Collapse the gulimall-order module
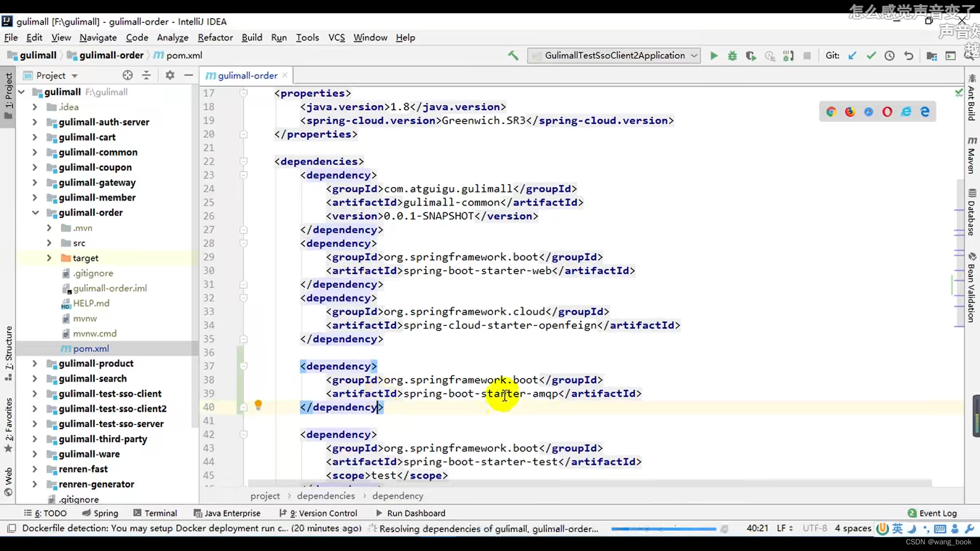 pos(35,213)
